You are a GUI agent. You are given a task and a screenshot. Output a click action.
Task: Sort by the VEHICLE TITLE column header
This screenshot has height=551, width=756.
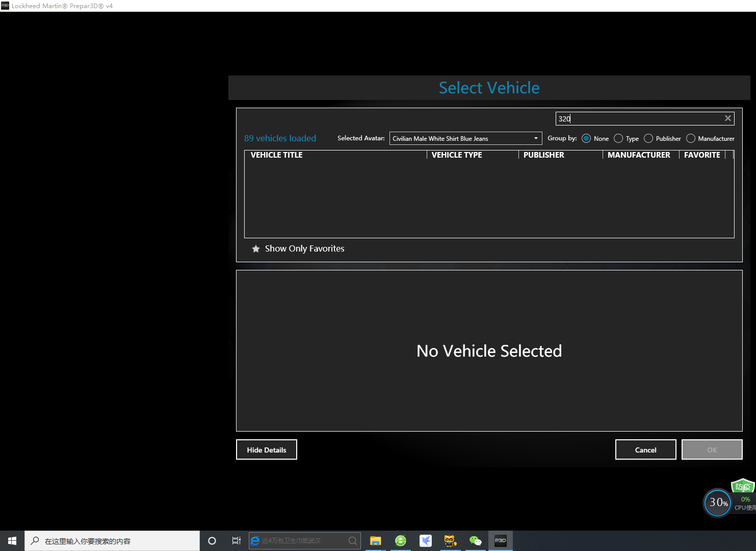coord(335,155)
